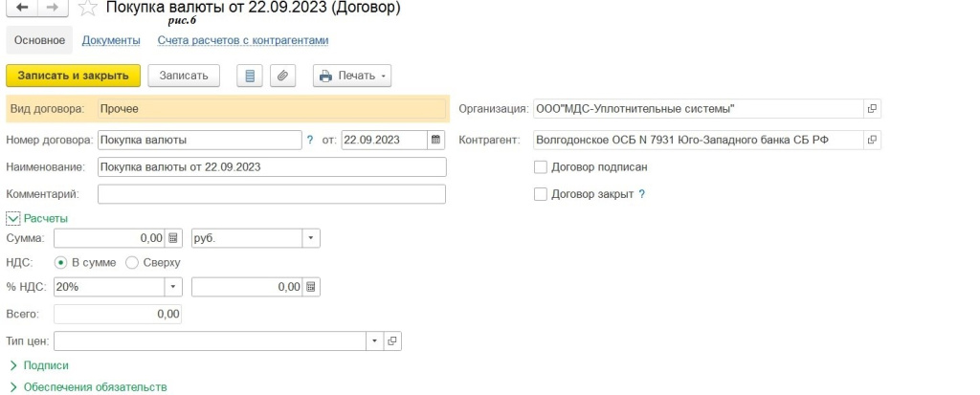Enable the Договор подписан checkbox
The height and width of the screenshot is (395, 980).
point(541,166)
